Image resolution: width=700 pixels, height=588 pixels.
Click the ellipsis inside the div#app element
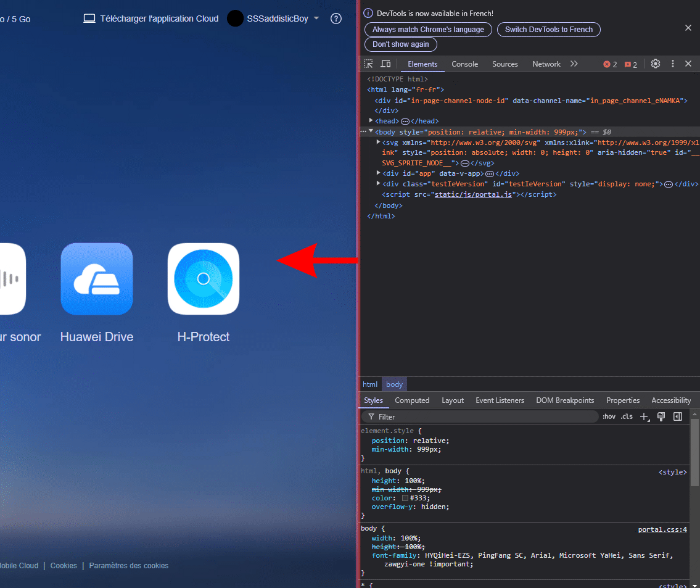tap(490, 173)
